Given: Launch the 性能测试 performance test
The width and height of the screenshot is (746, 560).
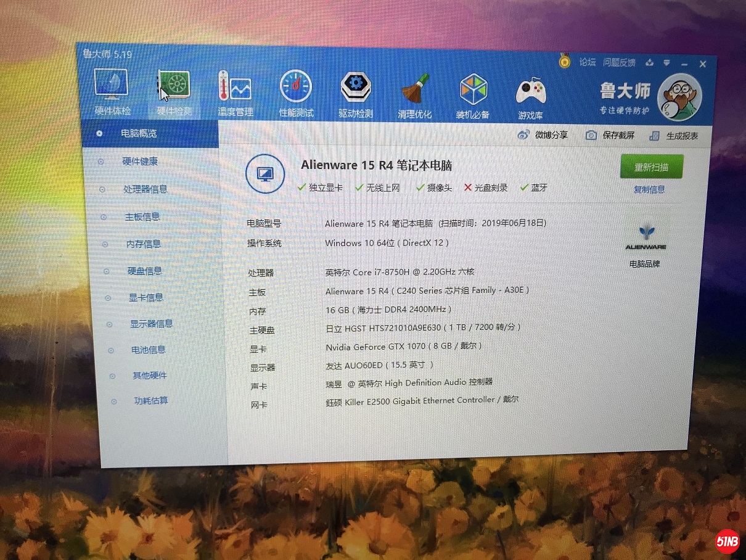Looking at the screenshot, I should point(296,88).
